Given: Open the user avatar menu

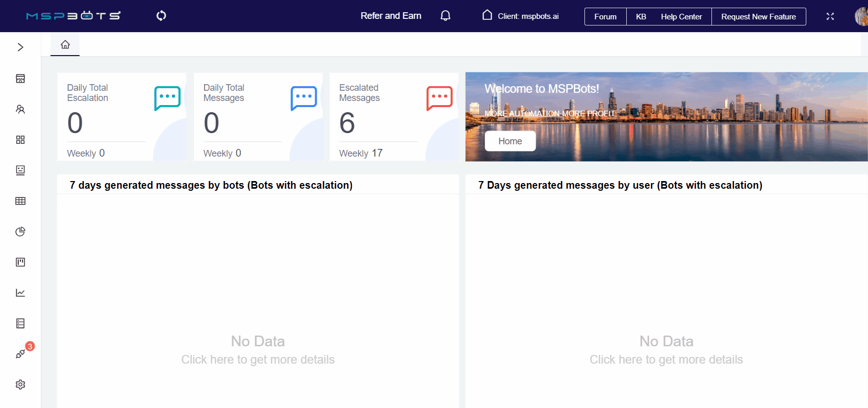Looking at the screenshot, I should coord(861,16).
